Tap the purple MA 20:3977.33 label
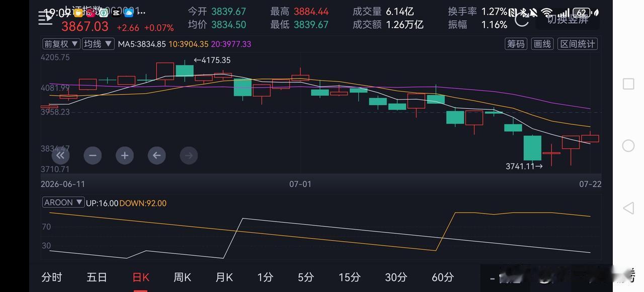The image size is (644, 292). 231,44
